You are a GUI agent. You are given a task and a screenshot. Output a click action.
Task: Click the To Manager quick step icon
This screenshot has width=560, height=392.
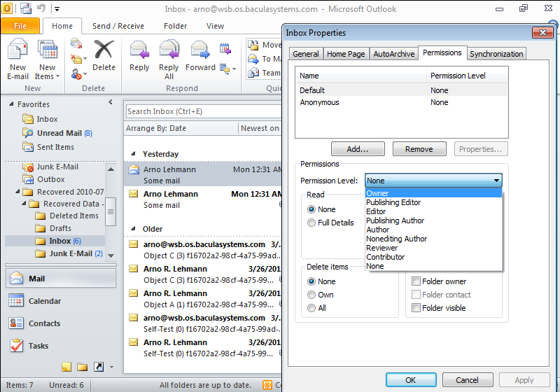[x=253, y=59]
